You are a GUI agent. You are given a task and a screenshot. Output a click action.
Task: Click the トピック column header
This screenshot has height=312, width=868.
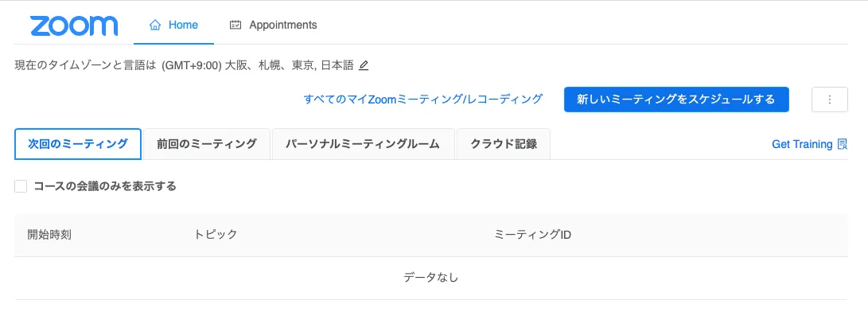point(216,235)
